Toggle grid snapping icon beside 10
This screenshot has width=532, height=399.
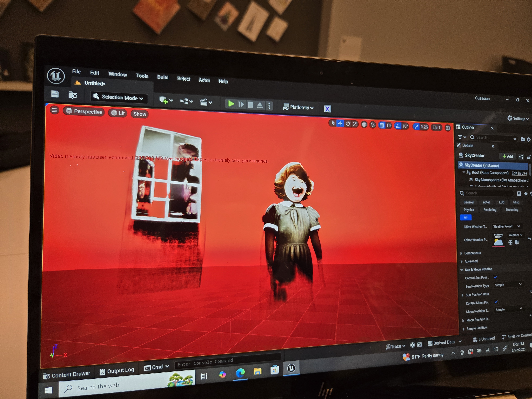point(382,125)
